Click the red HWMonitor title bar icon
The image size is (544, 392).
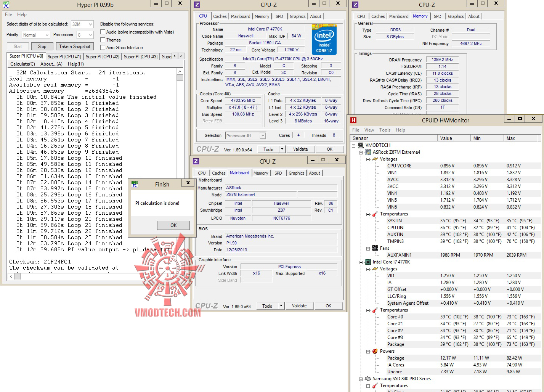point(353,120)
